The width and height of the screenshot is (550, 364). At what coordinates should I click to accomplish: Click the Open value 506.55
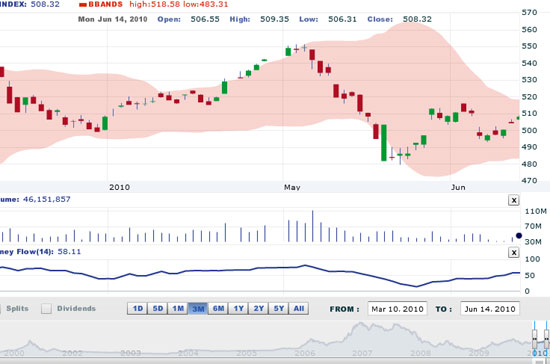[x=205, y=19]
